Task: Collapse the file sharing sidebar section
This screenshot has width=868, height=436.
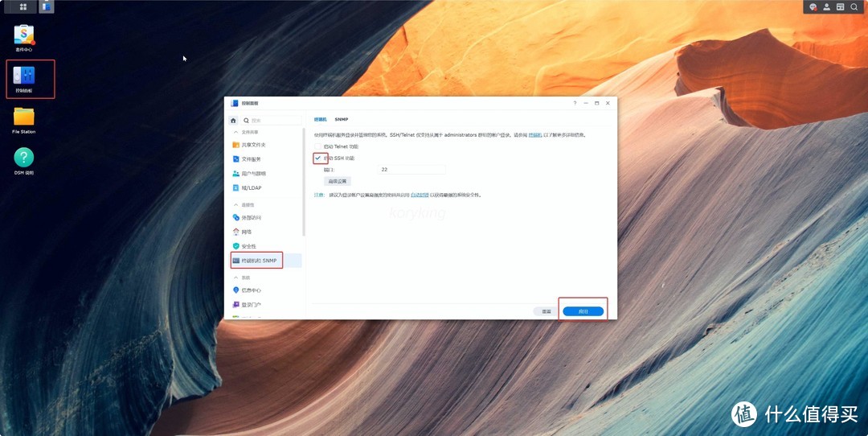Action: pyautogui.click(x=235, y=131)
